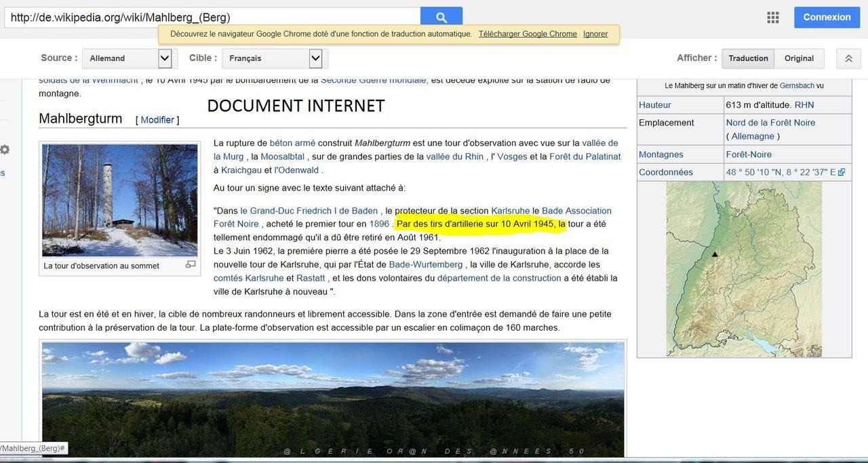Click the Montagnes label link
This screenshot has width=868, height=463.
[x=661, y=155]
